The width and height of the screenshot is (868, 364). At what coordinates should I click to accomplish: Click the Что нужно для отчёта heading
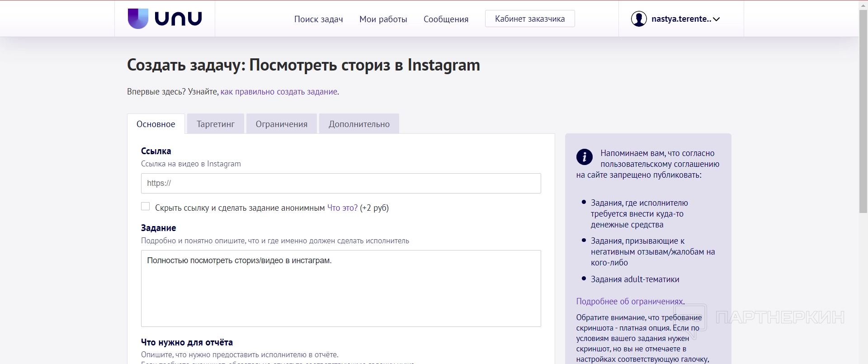point(187,342)
